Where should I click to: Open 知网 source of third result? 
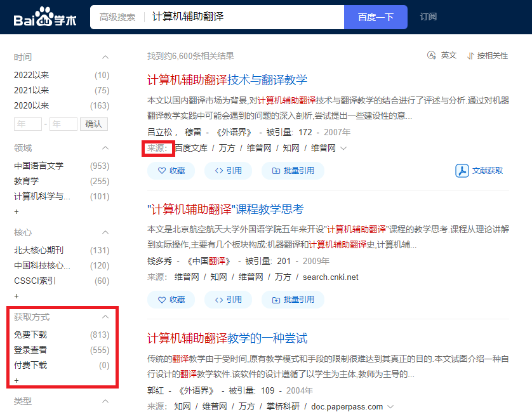point(183,406)
